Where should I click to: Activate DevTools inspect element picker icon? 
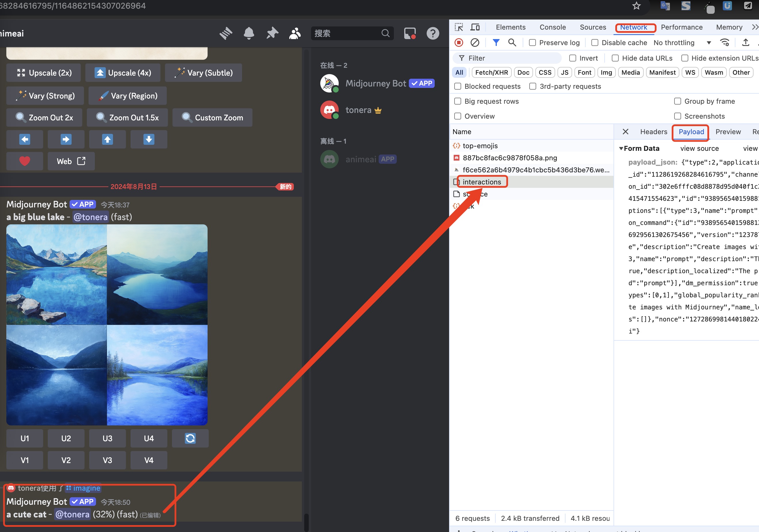[x=459, y=27]
